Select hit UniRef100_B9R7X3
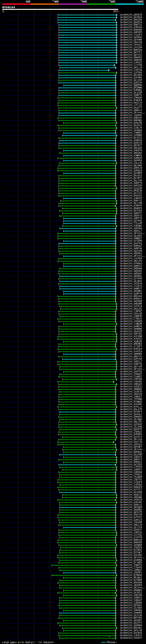The height and width of the screenshot is (644, 146). pos(131,25)
